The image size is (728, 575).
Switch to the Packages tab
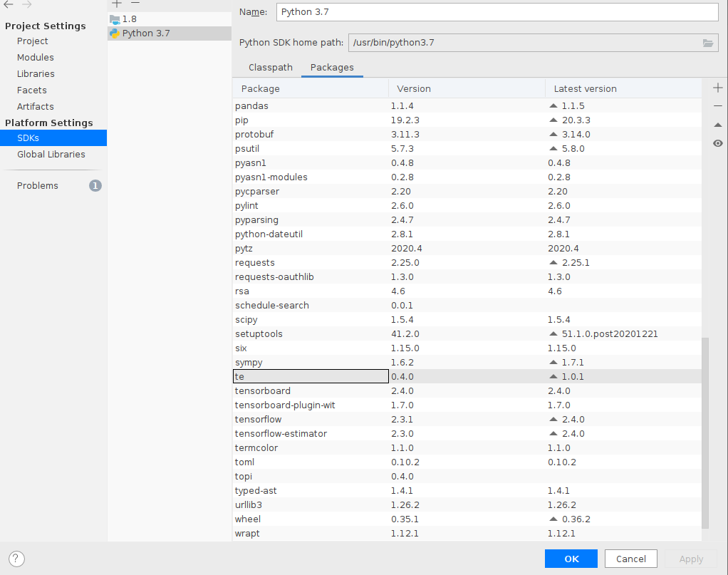click(332, 68)
